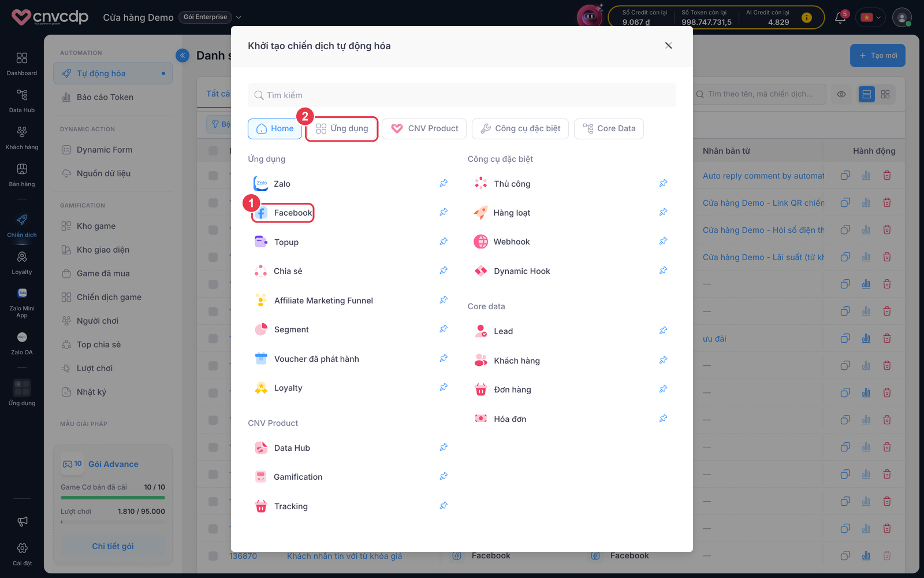Viewport: 924px width, 578px height.
Task: Switch to the Công cụ đặc biệt tab
Action: point(520,128)
